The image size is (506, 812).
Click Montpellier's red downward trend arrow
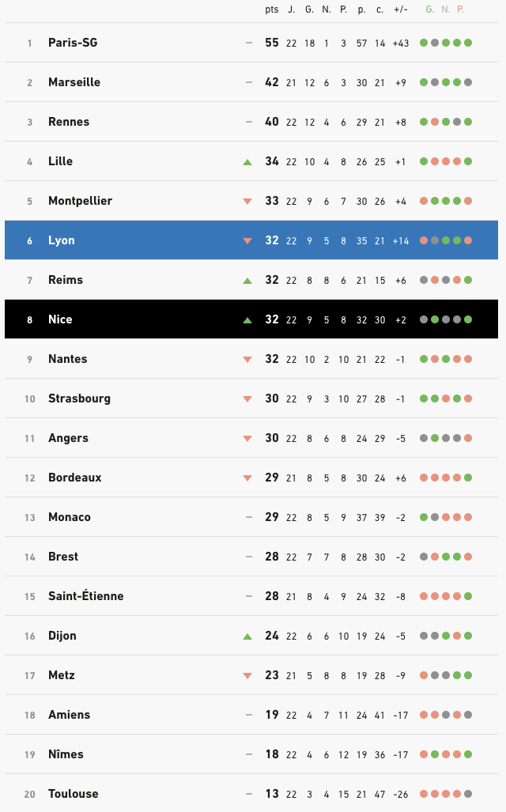pos(247,202)
